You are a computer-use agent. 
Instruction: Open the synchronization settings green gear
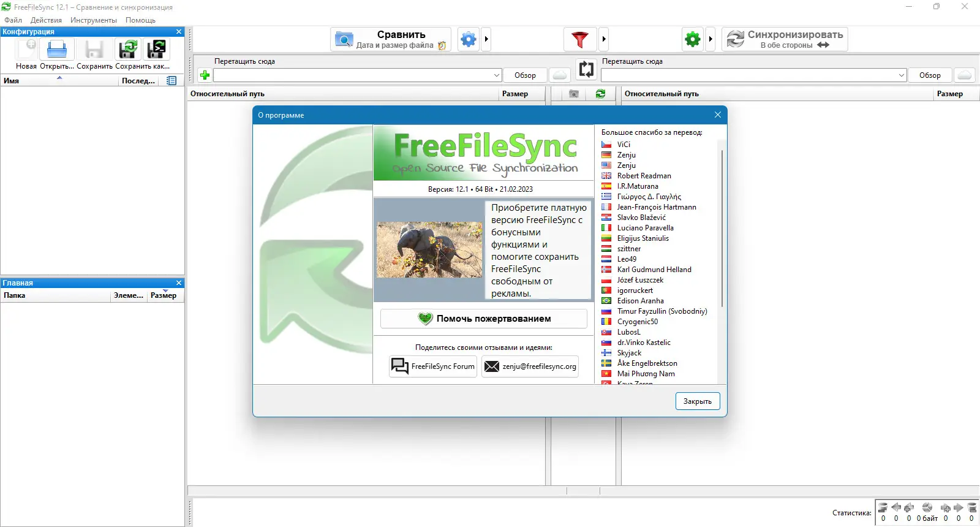click(x=693, y=39)
